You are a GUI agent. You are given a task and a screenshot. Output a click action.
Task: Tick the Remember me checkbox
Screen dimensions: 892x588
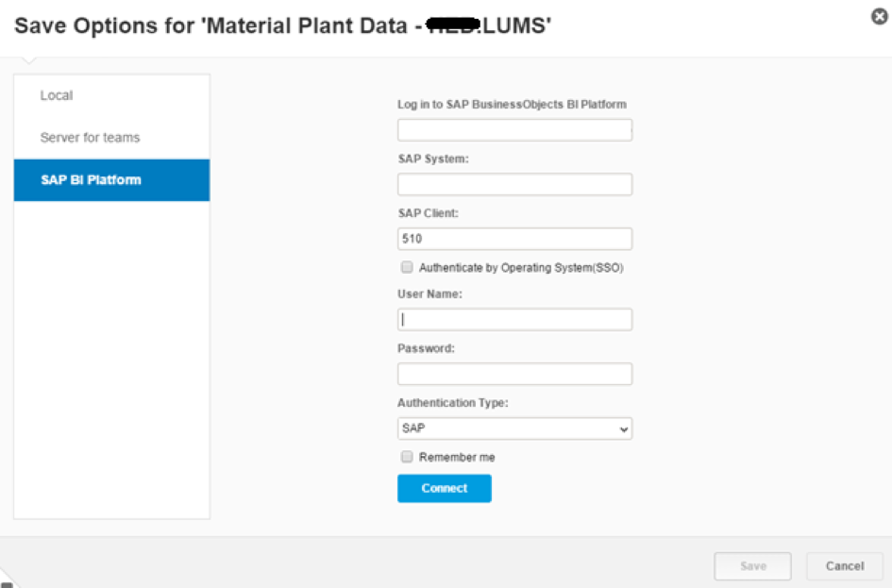407,457
